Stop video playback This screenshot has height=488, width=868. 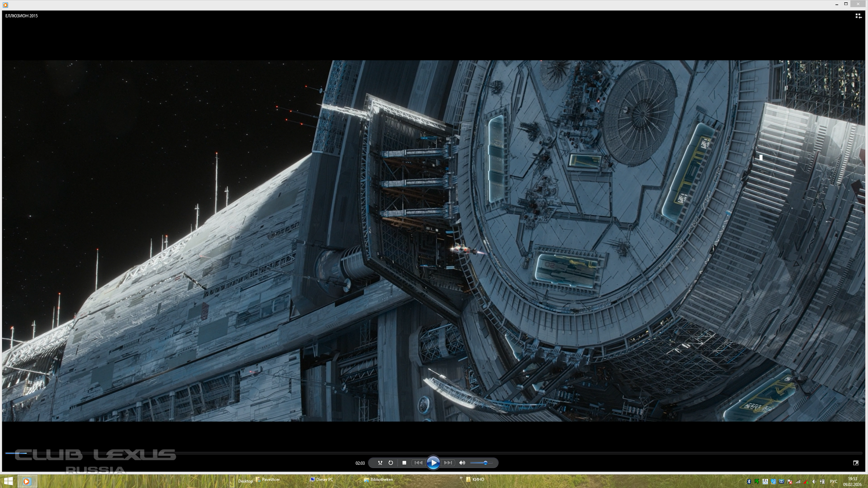pyautogui.click(x=404, y=463)
